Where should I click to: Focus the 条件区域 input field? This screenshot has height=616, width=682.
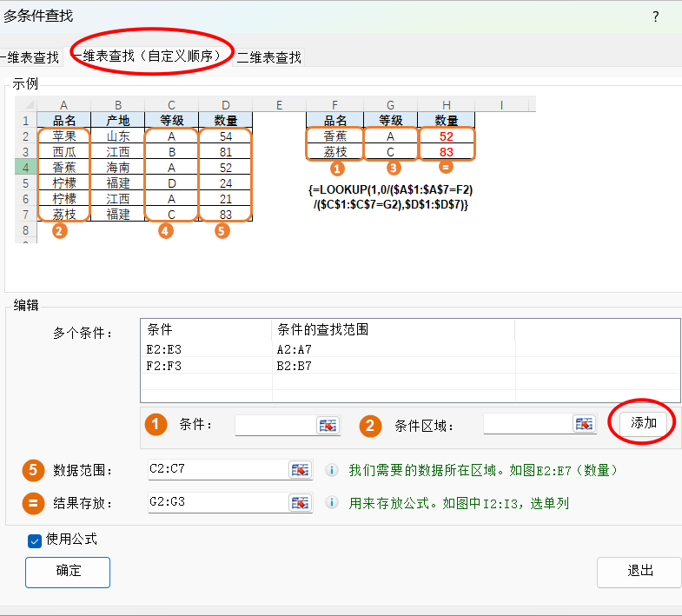(527, 424)
